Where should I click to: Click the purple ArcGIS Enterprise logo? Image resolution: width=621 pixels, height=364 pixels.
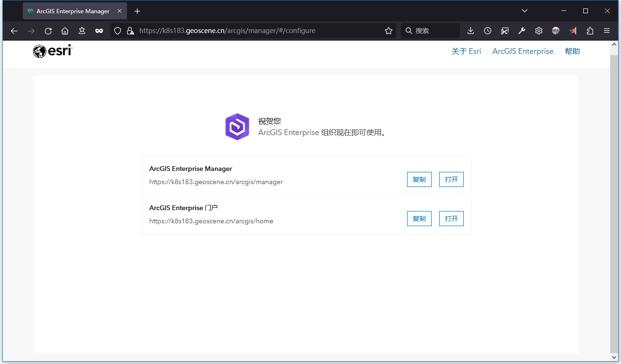[237, 127]
